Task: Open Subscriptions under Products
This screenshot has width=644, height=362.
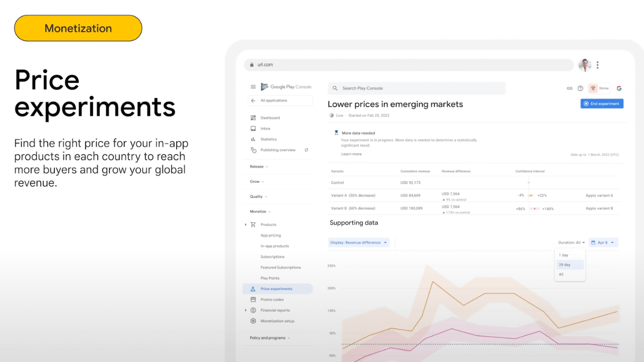Action: [x=272, y=257]
